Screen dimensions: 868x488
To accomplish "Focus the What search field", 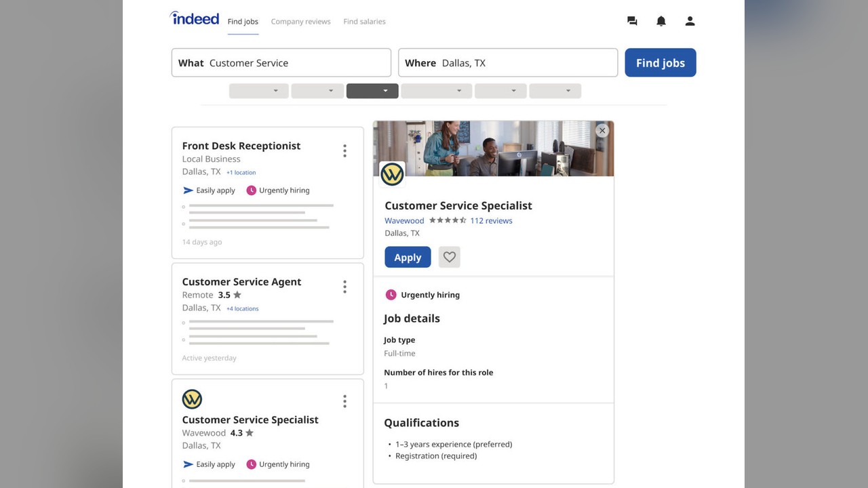I will (x=281, y=63).
